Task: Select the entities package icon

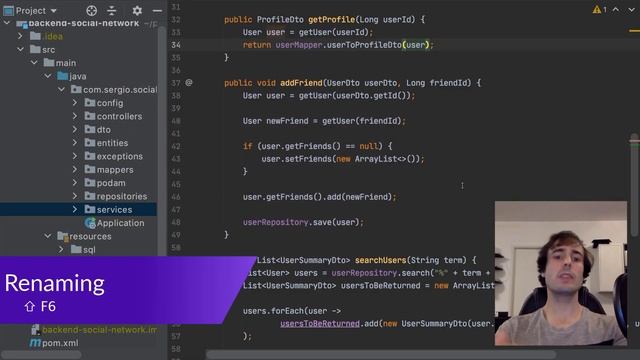Action: tap(90, 143)
